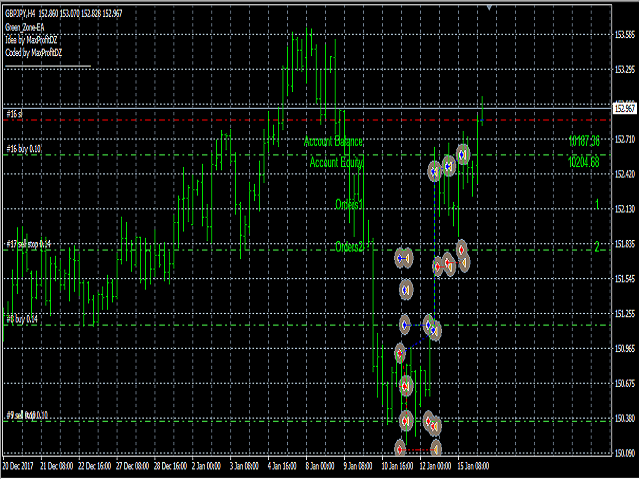Viewport: 640px width, 480px height.
Task: Click the '3 Jan 08:00' time label
Action: tap(244, 466)
